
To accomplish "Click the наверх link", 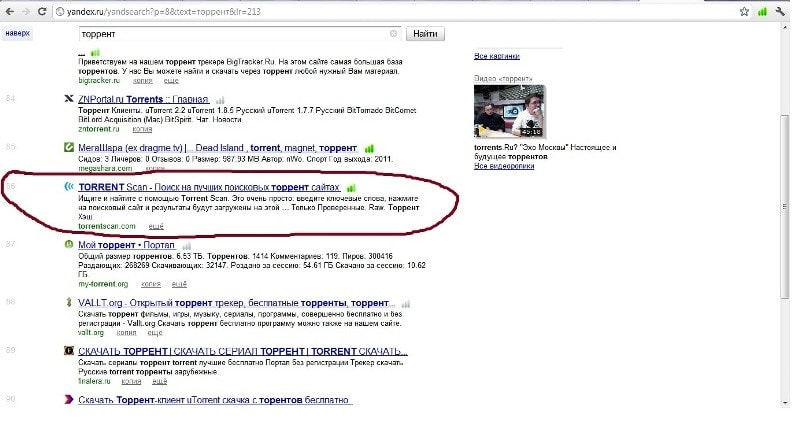I will tap(17, 33).
